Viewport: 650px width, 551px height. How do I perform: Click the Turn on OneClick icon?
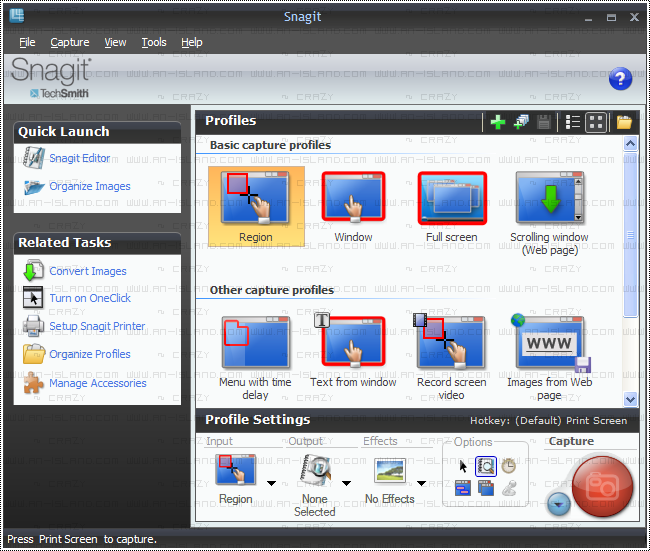point(33,297)
